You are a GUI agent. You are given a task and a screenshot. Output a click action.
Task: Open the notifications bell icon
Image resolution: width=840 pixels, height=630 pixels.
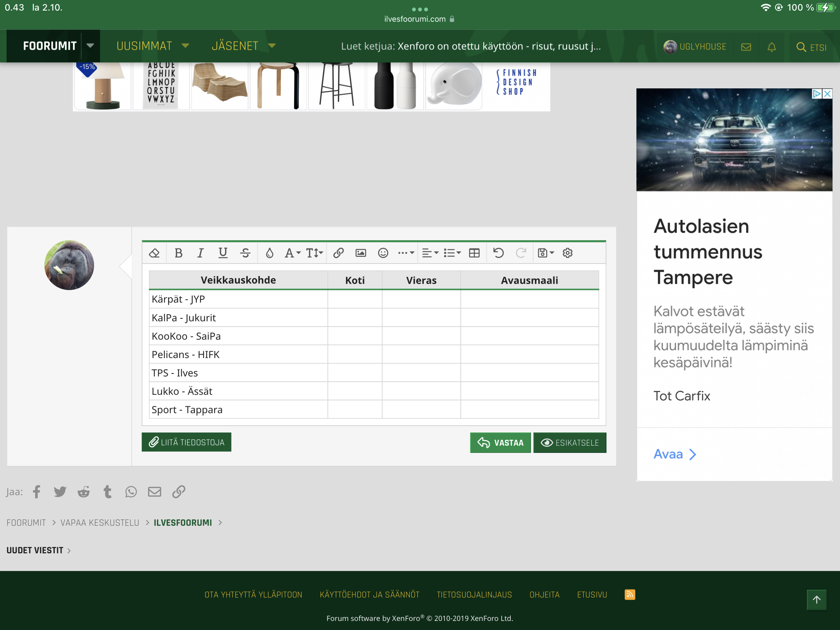[x=771, y=47]
